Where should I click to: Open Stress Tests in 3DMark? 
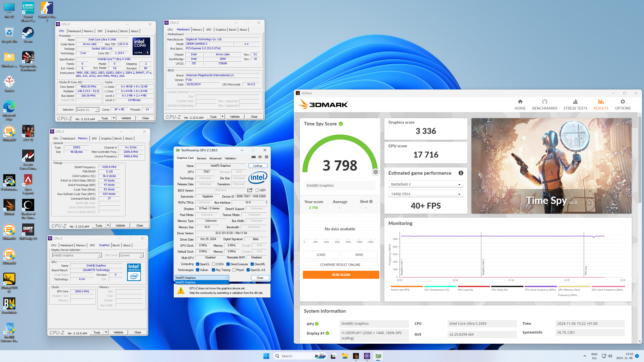[575, 104]
